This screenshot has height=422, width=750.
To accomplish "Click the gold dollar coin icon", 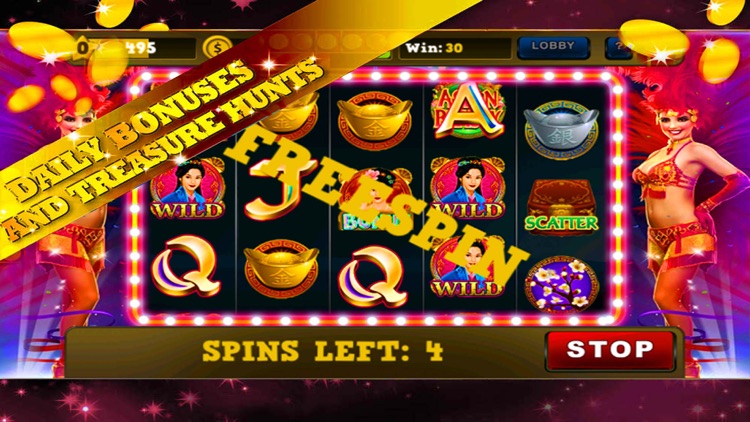I will coord(217,48).
